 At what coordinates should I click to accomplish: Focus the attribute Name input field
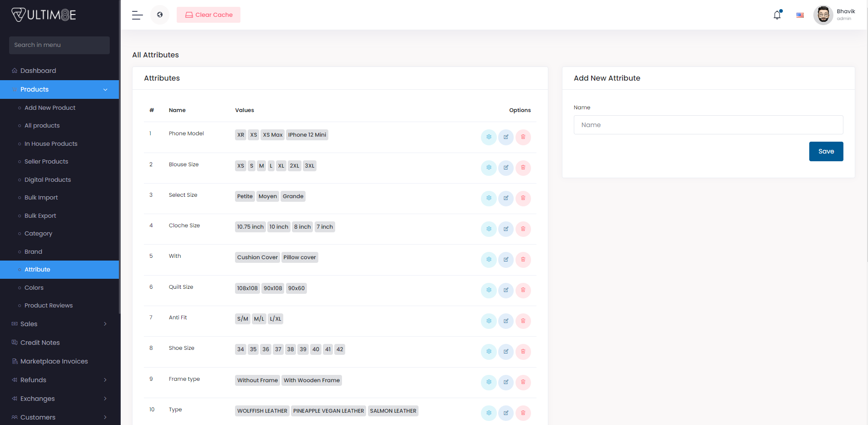[708, 125]
